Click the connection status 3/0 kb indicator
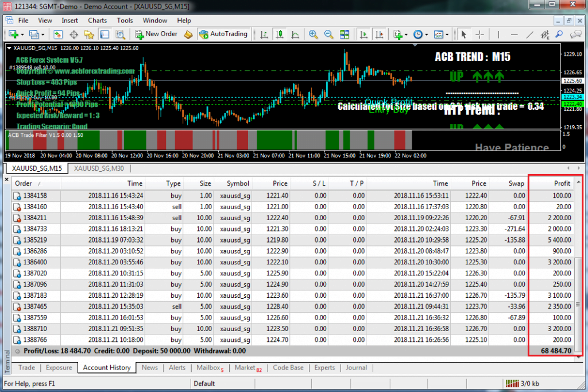The height and width of the screenshot is (392, 588). (521, 383)
